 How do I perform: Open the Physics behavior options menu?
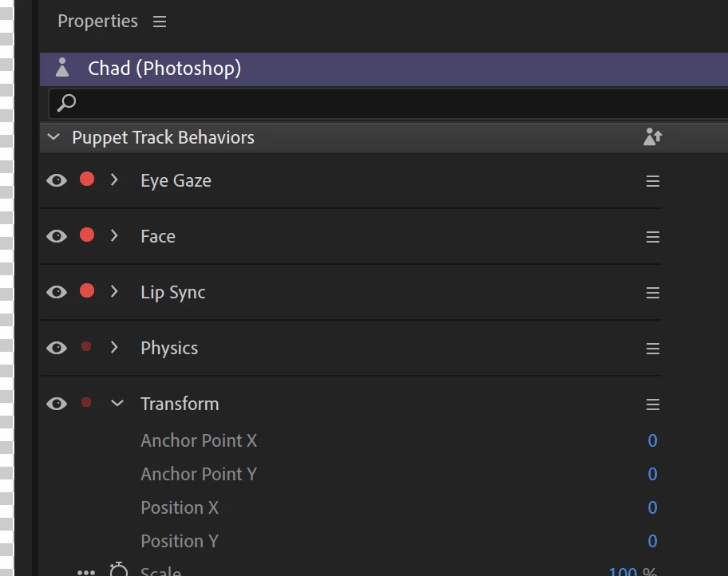point(653,349)
